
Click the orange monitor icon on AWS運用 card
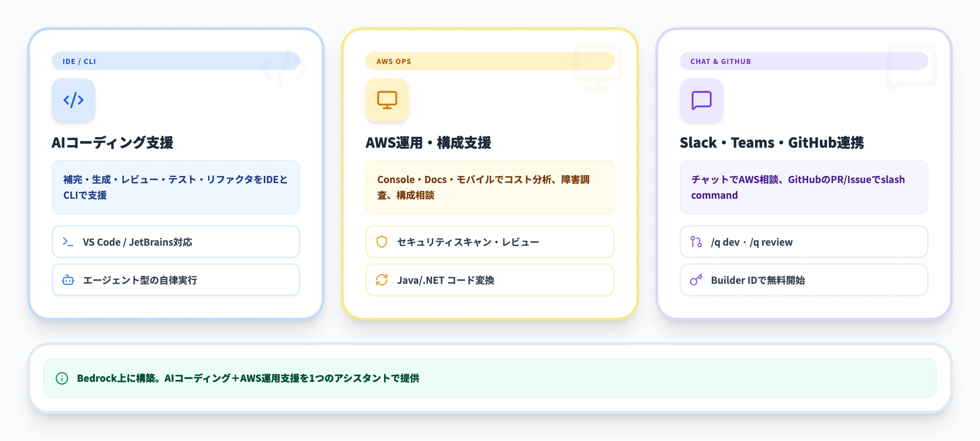(387, 100)
